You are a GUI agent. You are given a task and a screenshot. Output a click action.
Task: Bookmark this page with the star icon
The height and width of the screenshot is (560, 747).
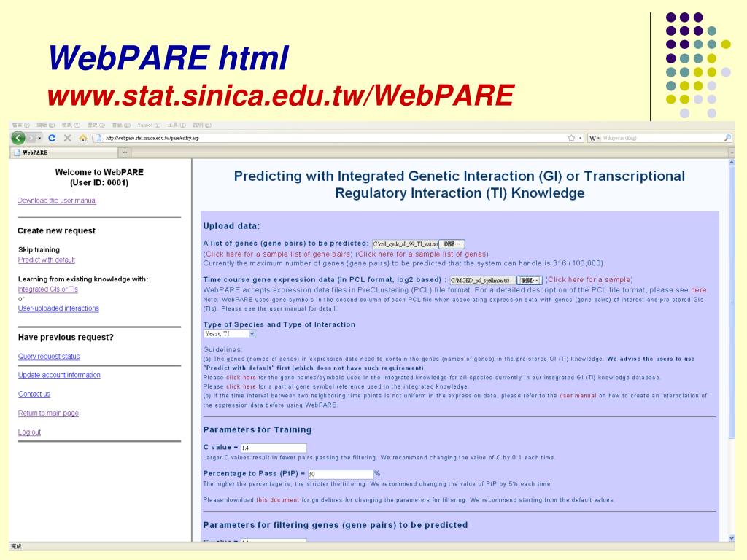pos(571,138)
